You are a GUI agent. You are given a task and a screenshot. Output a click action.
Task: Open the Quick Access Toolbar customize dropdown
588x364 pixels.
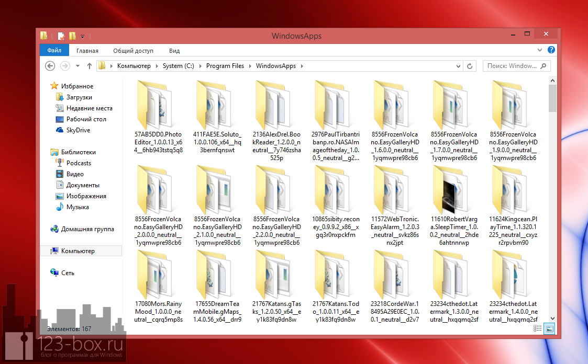pos(83,37)
